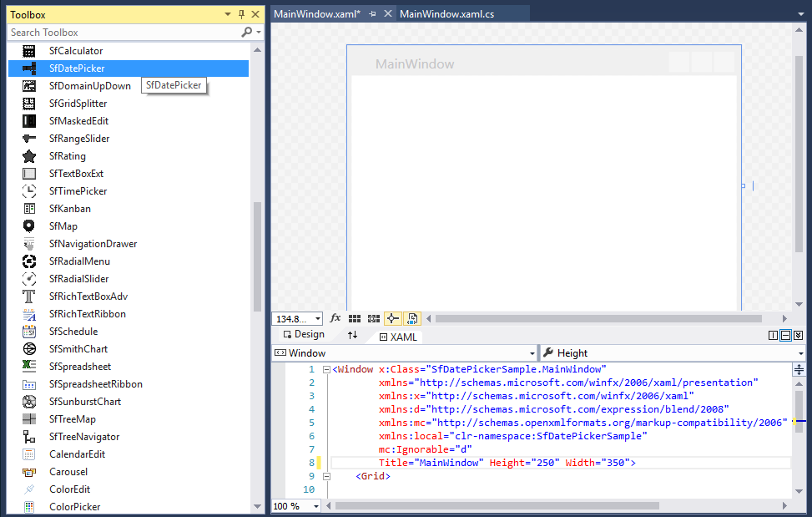This screenshot has width=812, height=517.
Task: Open the designer zoom percentage dropdown
Action: tap(318, 319)
